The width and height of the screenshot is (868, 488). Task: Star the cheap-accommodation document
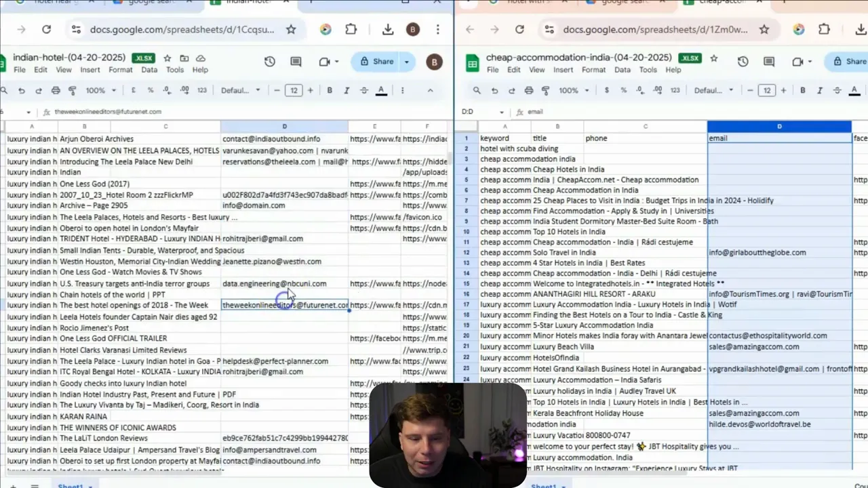pos(713,58)
